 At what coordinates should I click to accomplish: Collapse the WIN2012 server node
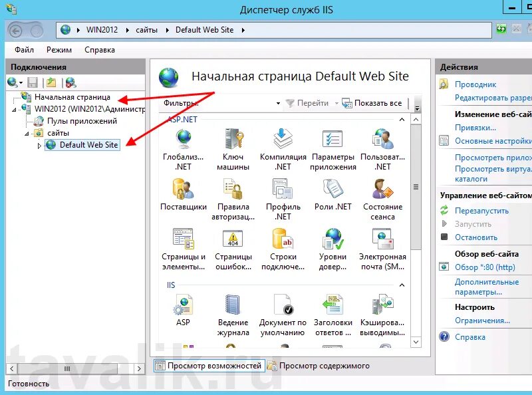click(x=14, y=110)
